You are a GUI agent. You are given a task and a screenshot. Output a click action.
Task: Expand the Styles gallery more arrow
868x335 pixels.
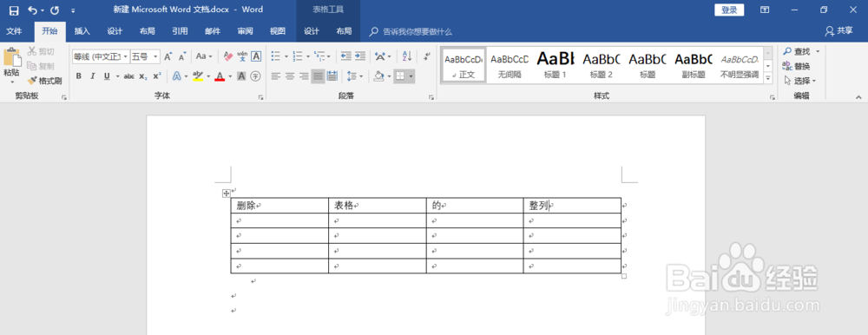[768, 78]
